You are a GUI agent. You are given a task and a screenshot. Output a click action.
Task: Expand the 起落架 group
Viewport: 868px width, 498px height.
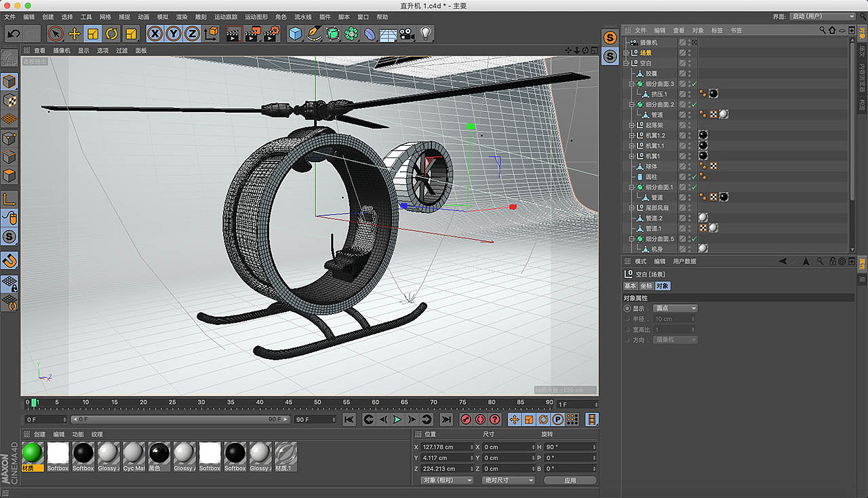click(631, 125)
